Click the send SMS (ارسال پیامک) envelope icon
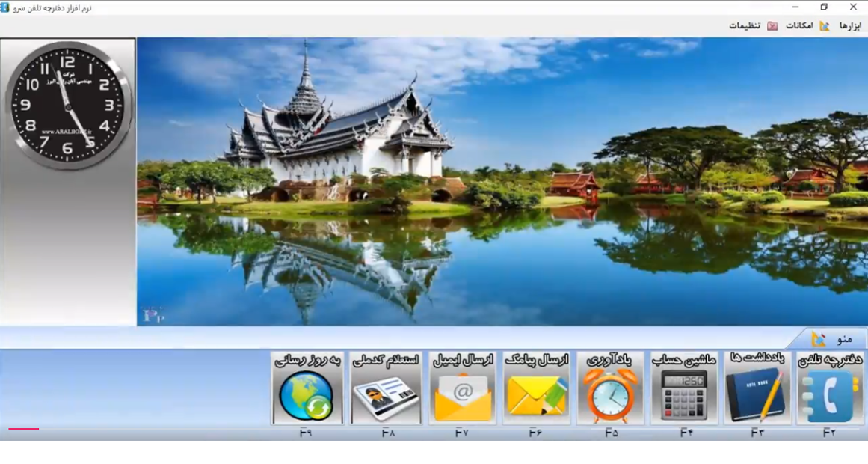 [x=536, y=395]
